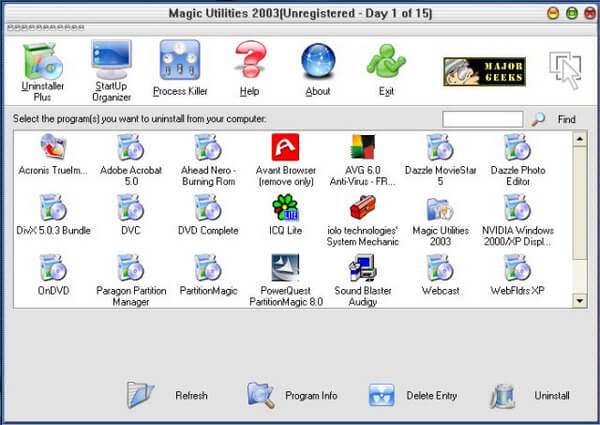The height and width of the screenshot is (425, 600).
Task: Select the Avant Browser entry
Action: (x=286, y=160)
